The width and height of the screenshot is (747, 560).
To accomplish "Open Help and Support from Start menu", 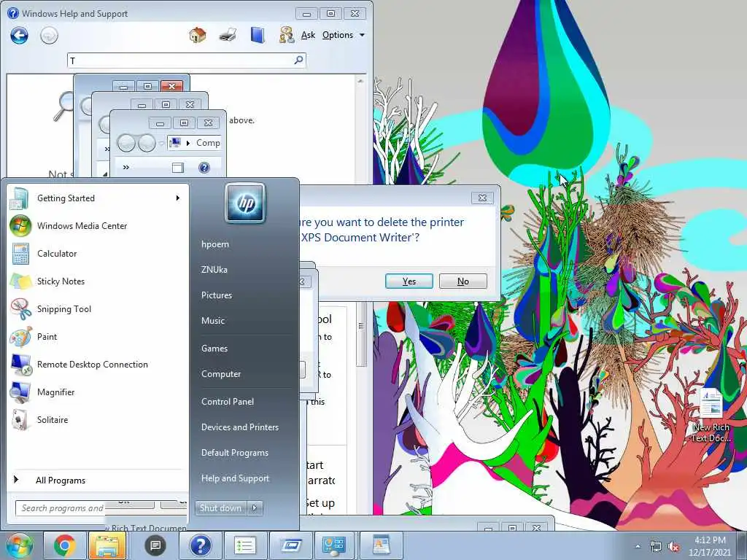I will pos(235,478).
